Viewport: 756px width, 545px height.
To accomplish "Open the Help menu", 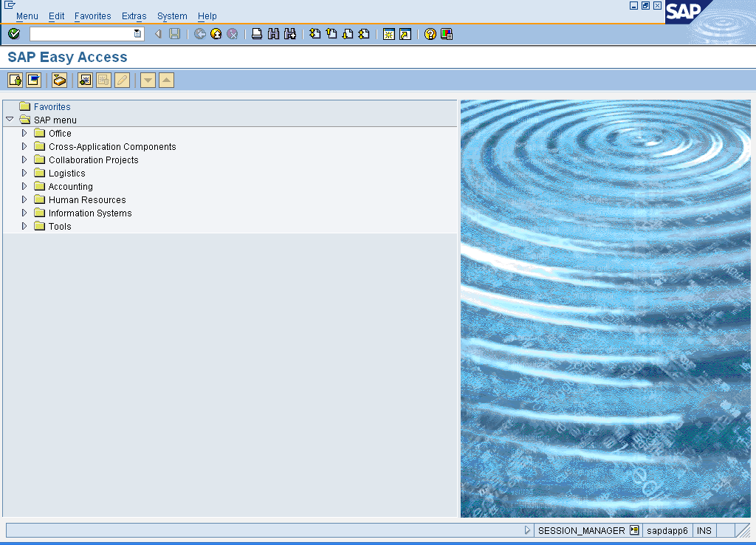I will (207, 16).
